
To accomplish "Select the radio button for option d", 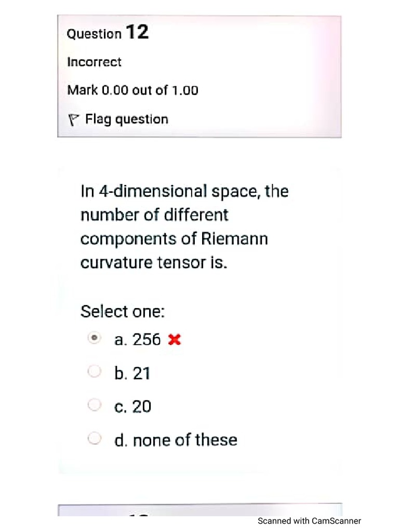I will click(x=94, y=439).
